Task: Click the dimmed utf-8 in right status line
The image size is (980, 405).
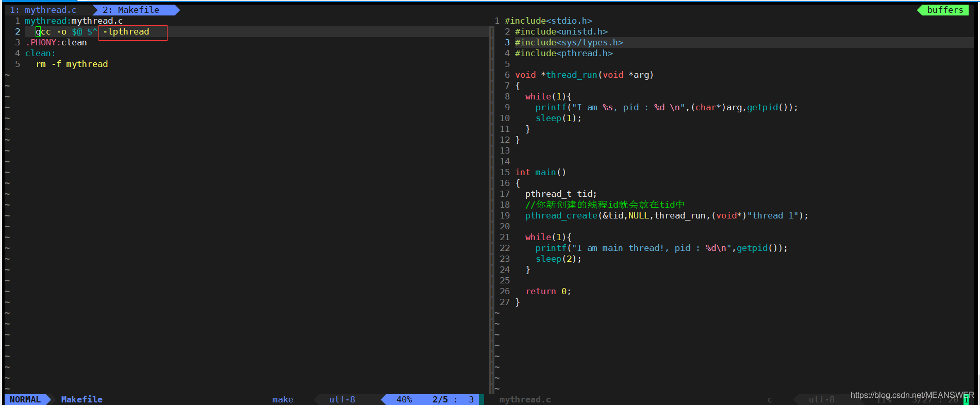Action: (822, 399)
